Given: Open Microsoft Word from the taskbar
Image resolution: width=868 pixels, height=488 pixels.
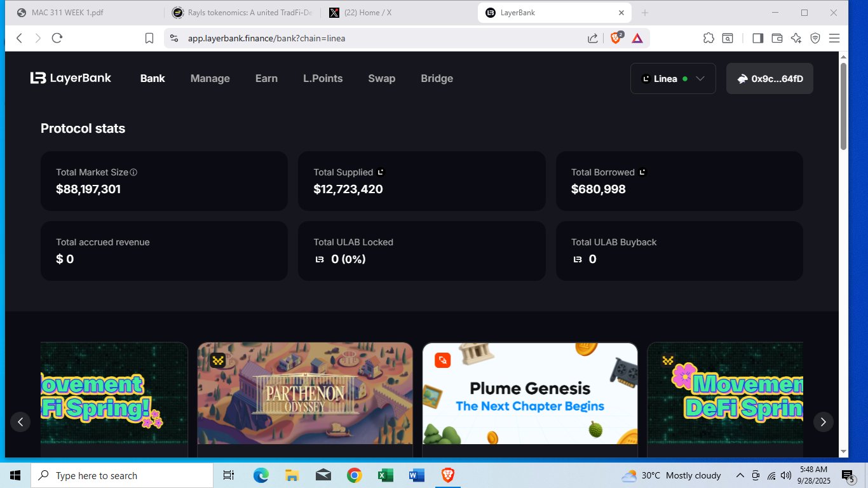Looking at the screenshot, I should click(x=416, y=475).
